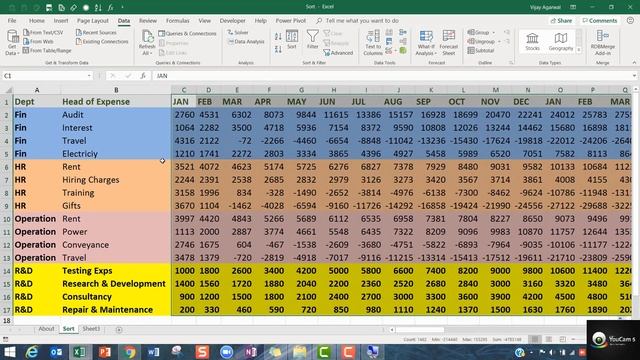Viewport: 640px width, 360px height.
Task: Expand the Data Types gallery
Action: (x=578, y=50)
